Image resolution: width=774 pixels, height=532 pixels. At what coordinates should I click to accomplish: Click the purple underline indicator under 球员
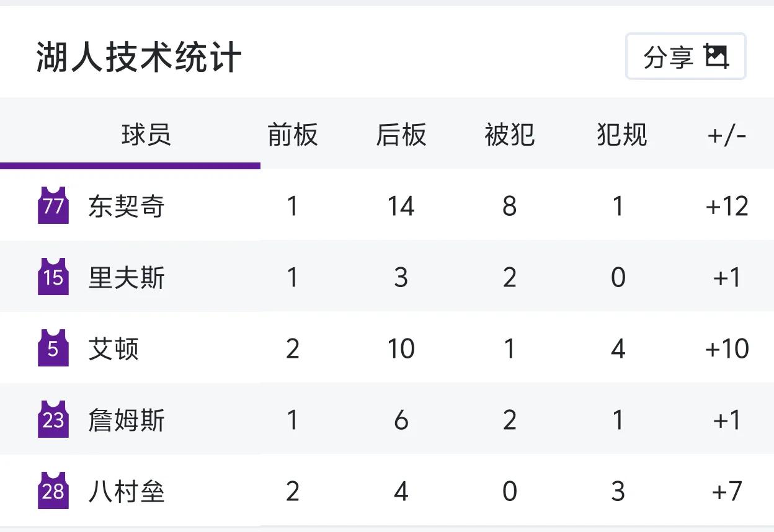click(130, 164)
